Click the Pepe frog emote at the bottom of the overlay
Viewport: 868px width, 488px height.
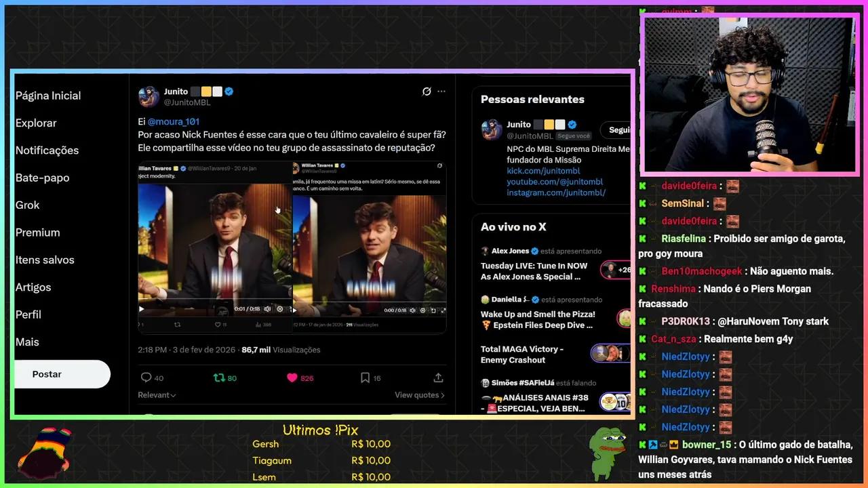(606, 453)
